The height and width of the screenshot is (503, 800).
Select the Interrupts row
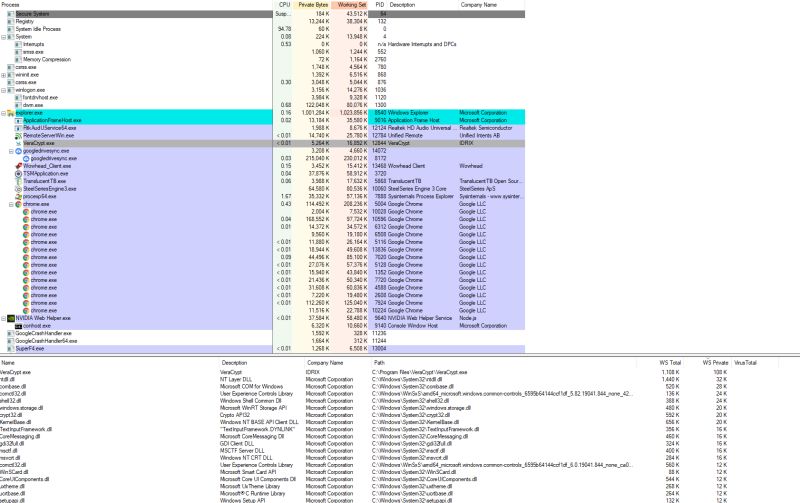tap(262, 44)
